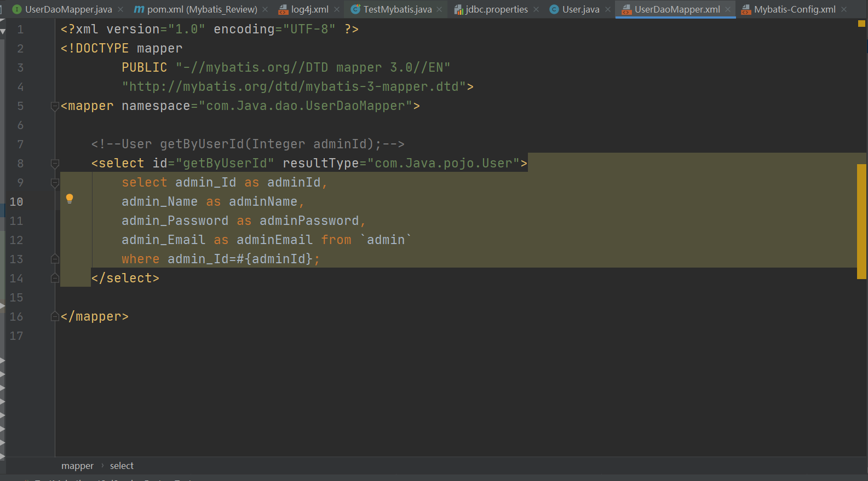Collapse the mapper tag fold at line 5

tap(55, 106)
